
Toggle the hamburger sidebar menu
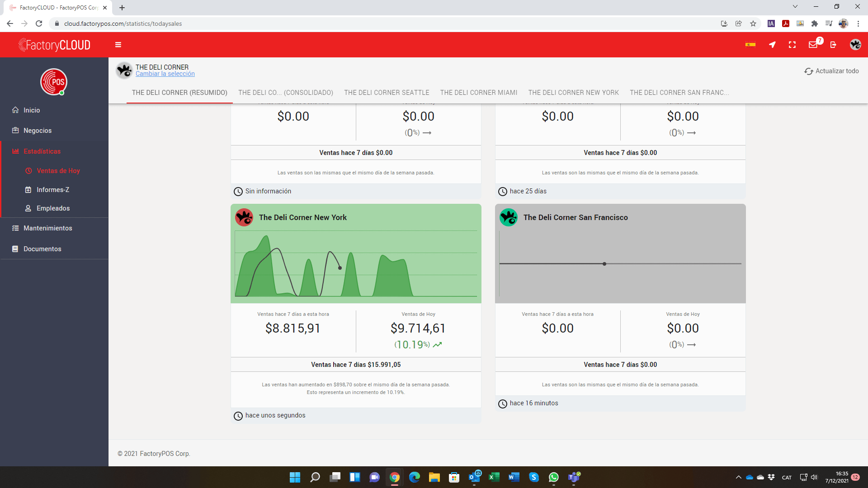coord(118,45)
